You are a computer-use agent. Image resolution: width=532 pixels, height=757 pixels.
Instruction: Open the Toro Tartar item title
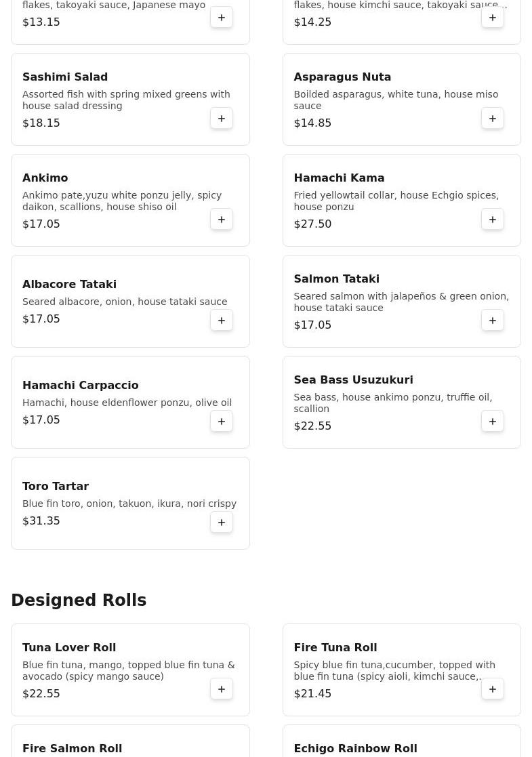tap(56, 486)
